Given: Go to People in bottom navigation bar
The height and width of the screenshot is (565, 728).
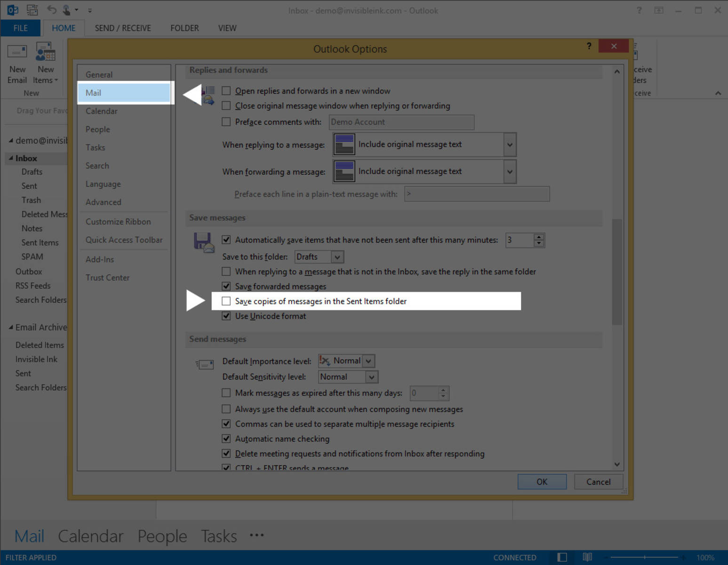Looking at the screenshot, I should point(162,536).
